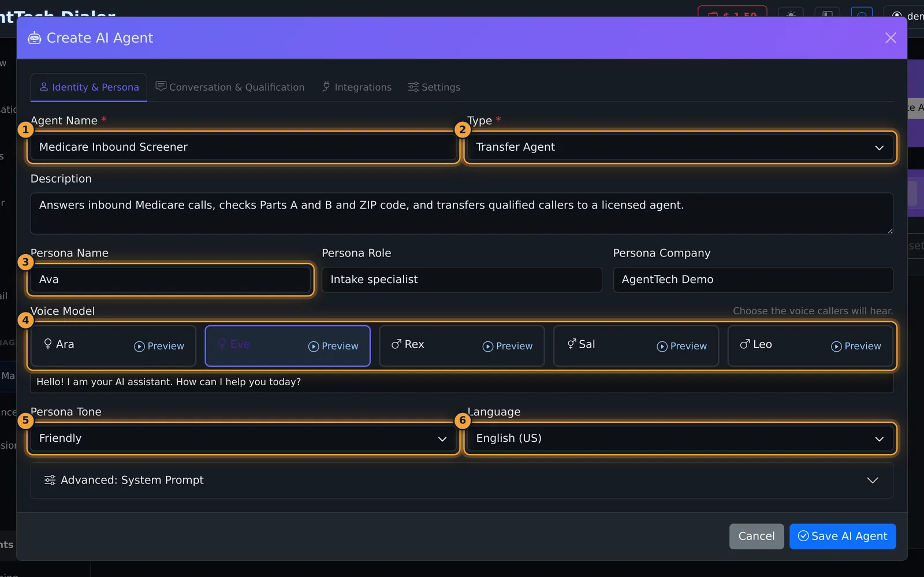Play the Preview for the Rex voice
The image size is (924, 577).
coord(508,346)
